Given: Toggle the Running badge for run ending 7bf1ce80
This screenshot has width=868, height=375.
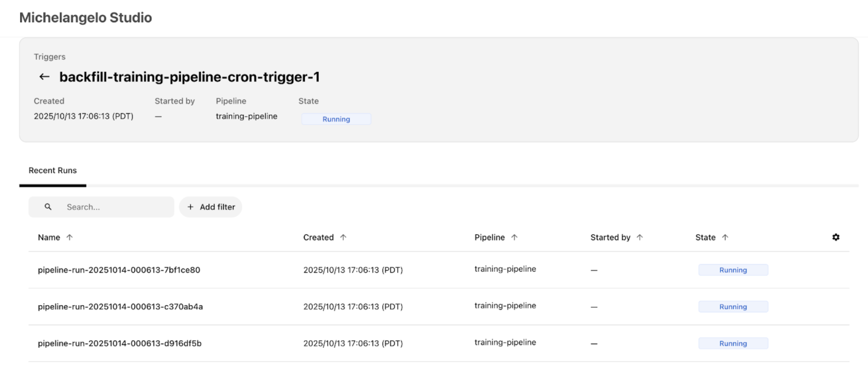Looking at the screenshot, I should pyautogui.click(x=733, y=270).
